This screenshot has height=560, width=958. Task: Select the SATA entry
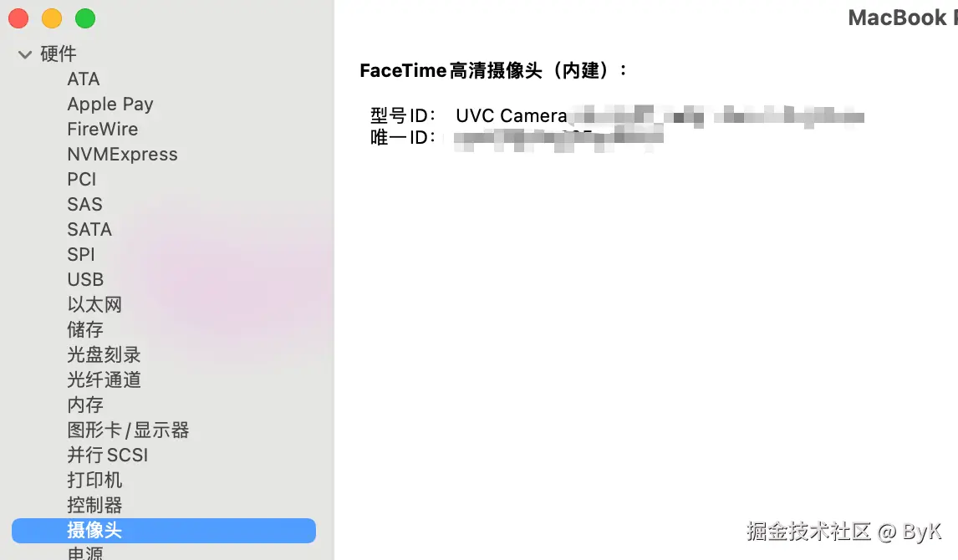click(x=89, y=230)
